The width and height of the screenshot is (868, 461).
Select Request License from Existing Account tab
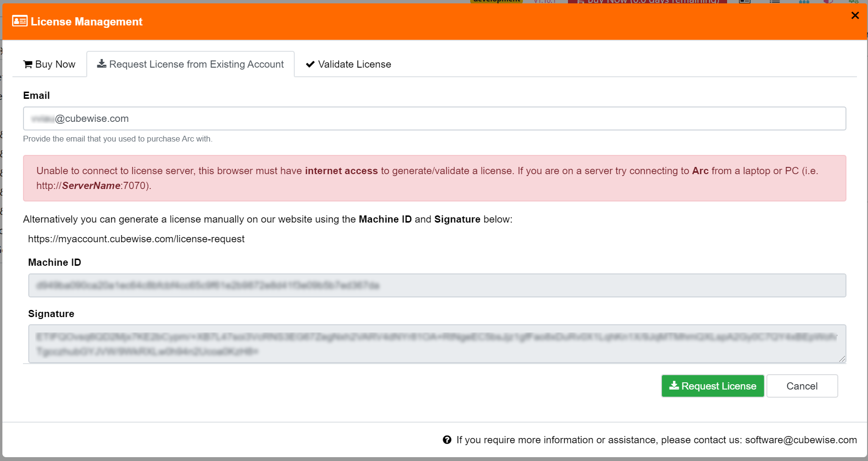(190, 64)
